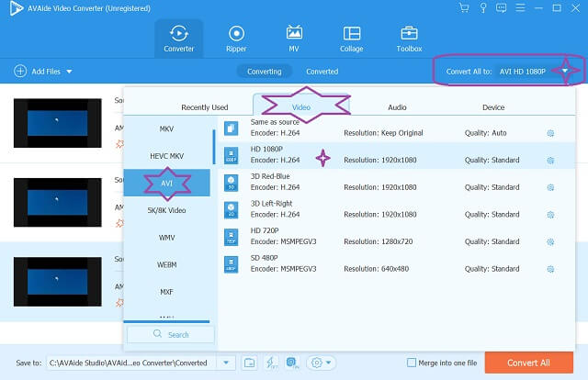
Task: Open the Ripper module
Action: (236, 39)
